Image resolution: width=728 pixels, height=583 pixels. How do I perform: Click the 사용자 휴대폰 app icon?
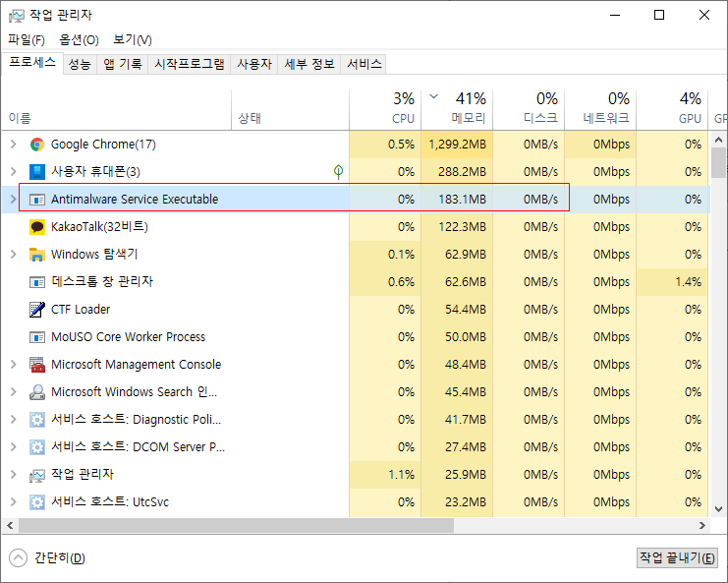coord(37,172)
